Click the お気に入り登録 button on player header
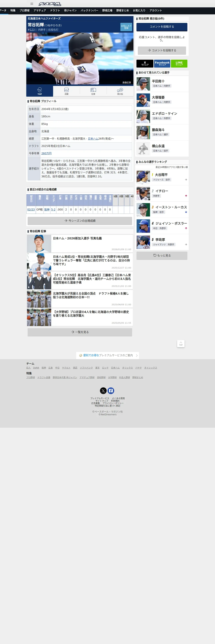 coord(126,27)
